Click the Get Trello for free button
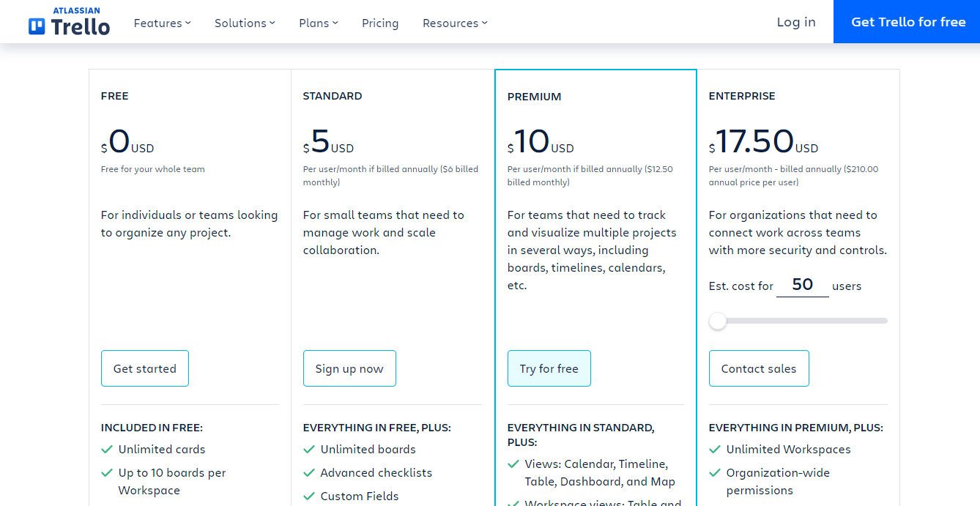 (907, 22)
